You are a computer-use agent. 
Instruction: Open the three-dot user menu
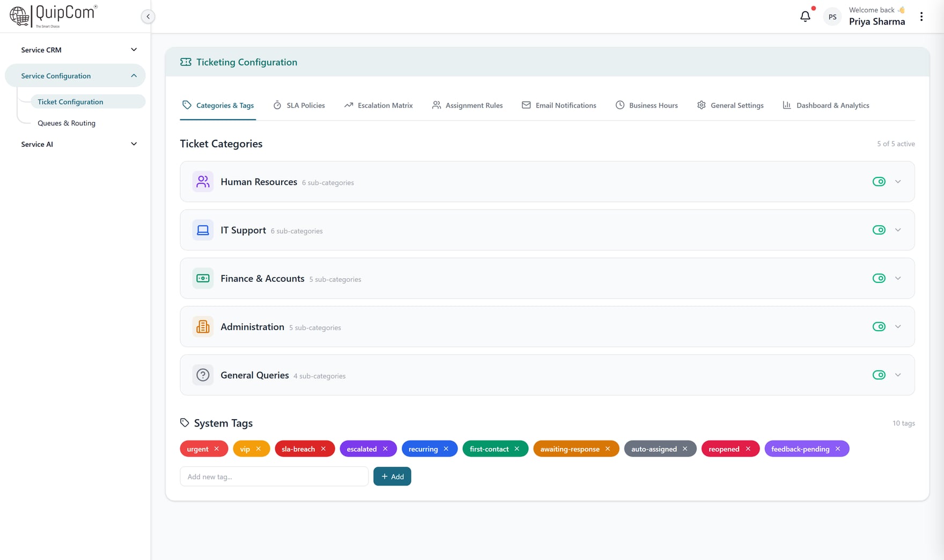point(921,17)
